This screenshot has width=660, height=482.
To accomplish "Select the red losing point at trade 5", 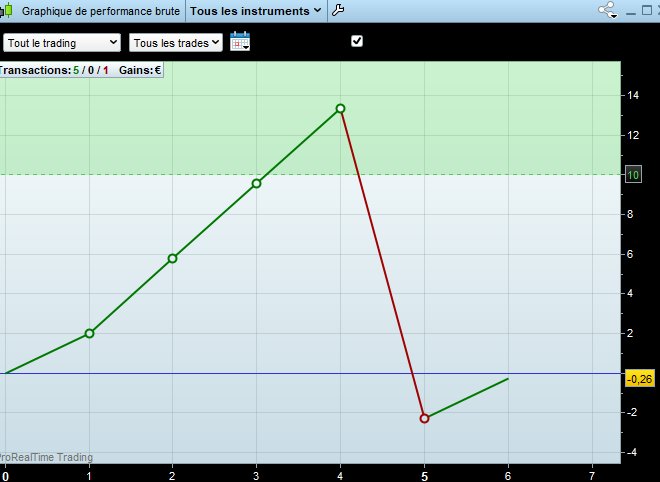I will click(424, 418).
